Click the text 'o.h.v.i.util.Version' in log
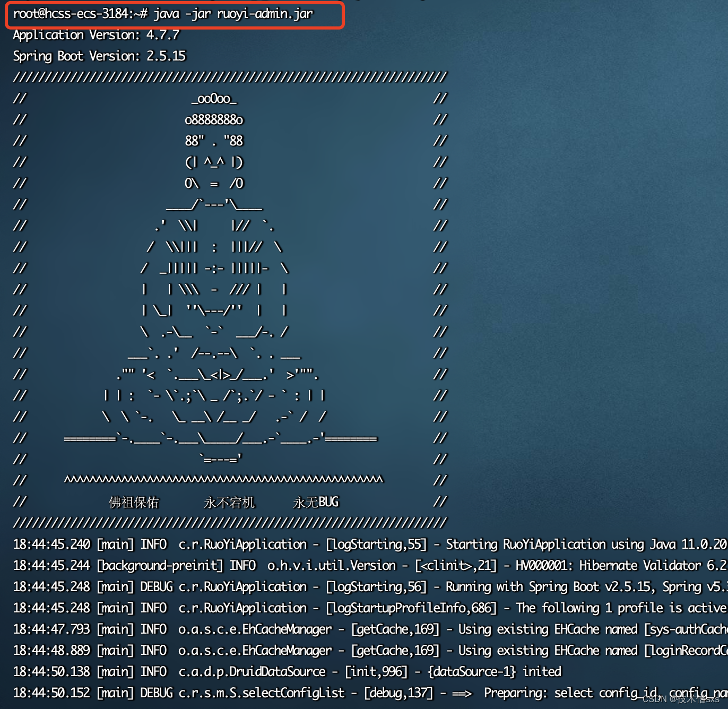This screenshot has height=709, width=728. point(332,566)
